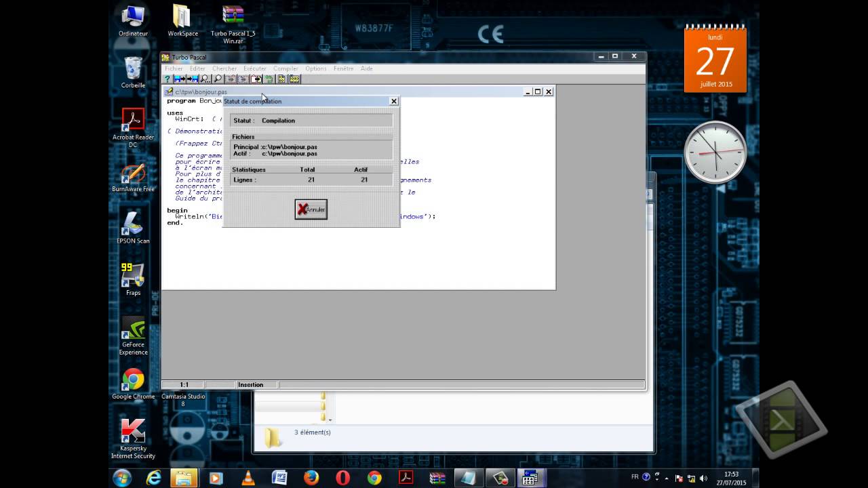Open the Corbeille desktop icon
Image resolution: width=868 pixels, height=488 pixels.
point(134,73)
